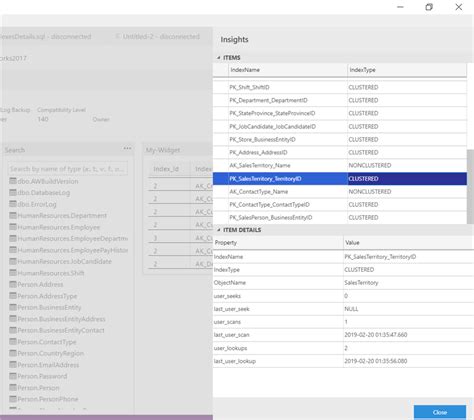This screenshot has width=474, height=420.
Task: Click the HumanResources.Shift table icon
Action: point(13,273)
